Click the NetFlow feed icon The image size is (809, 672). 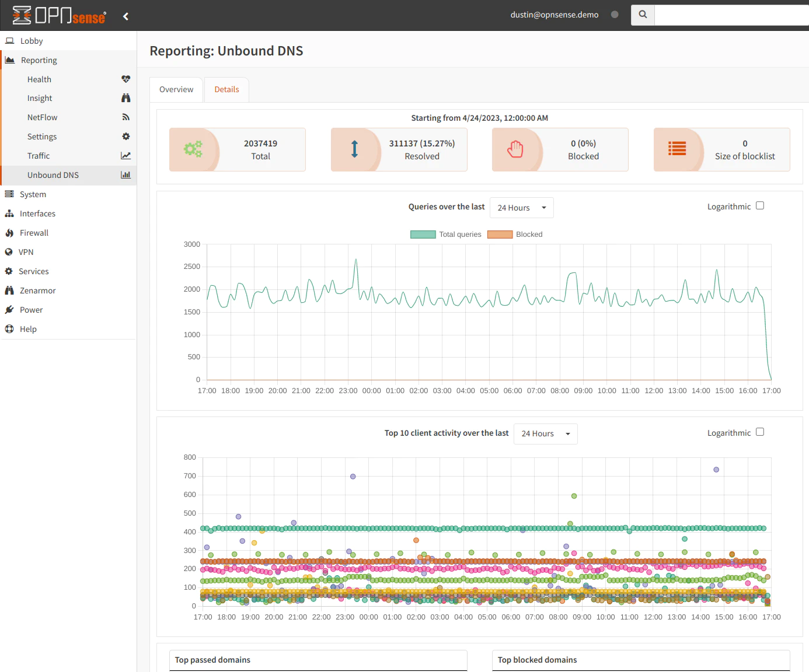tap(125, 117)
